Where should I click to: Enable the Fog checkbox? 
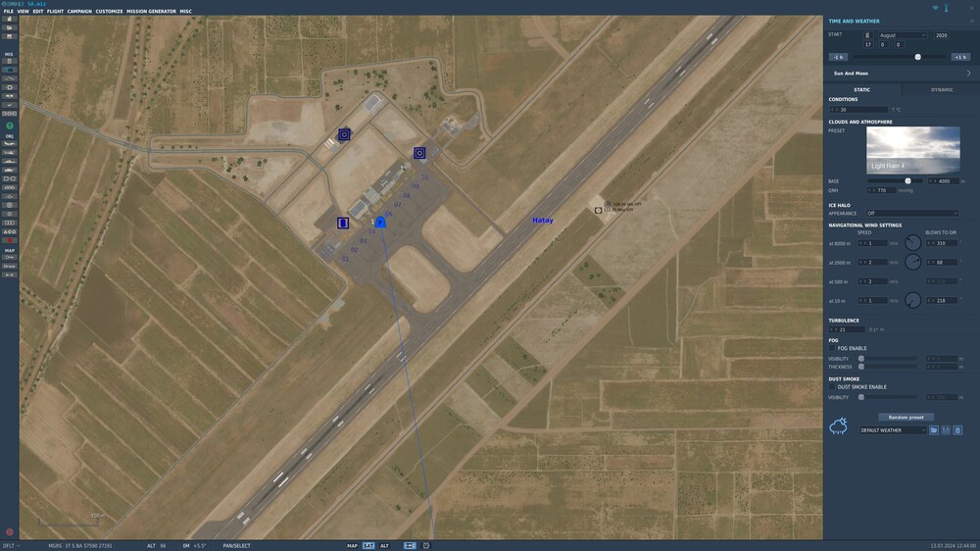pos(832,348)
